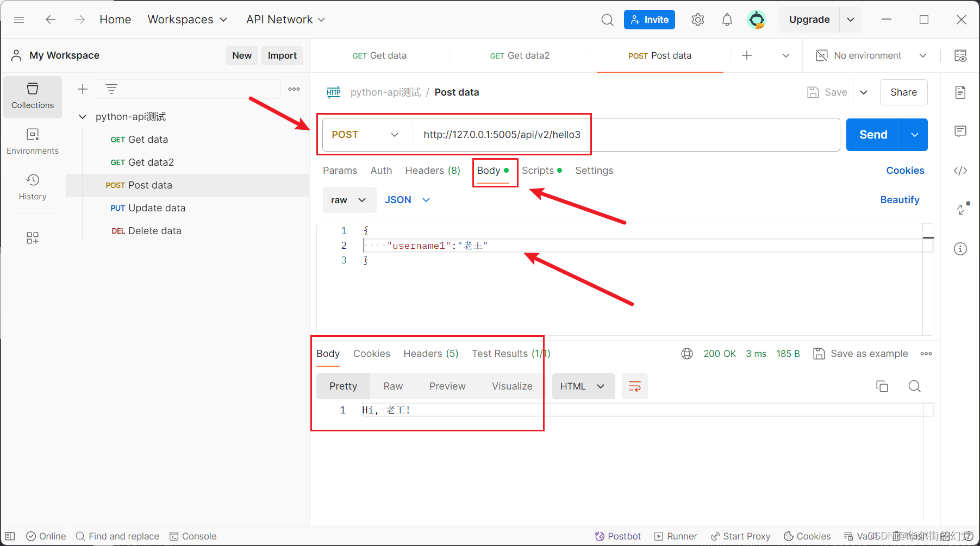Expand the Send options arrow
This screenshot has height=546, width=980.
click(915, 135)
